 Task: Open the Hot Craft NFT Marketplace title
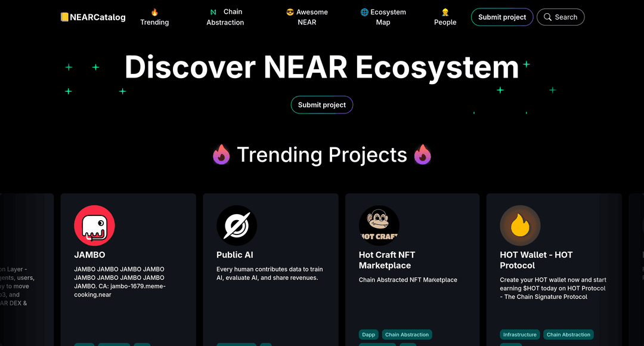(x=387, y=260)
